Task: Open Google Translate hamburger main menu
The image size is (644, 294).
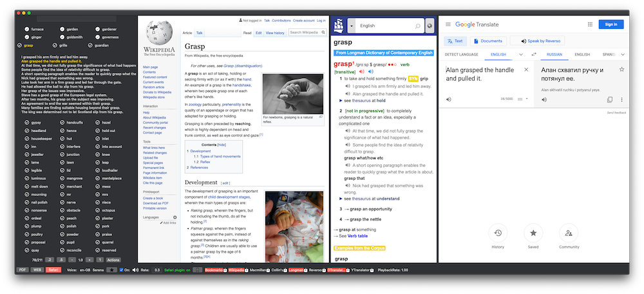Action: (448, 24)
